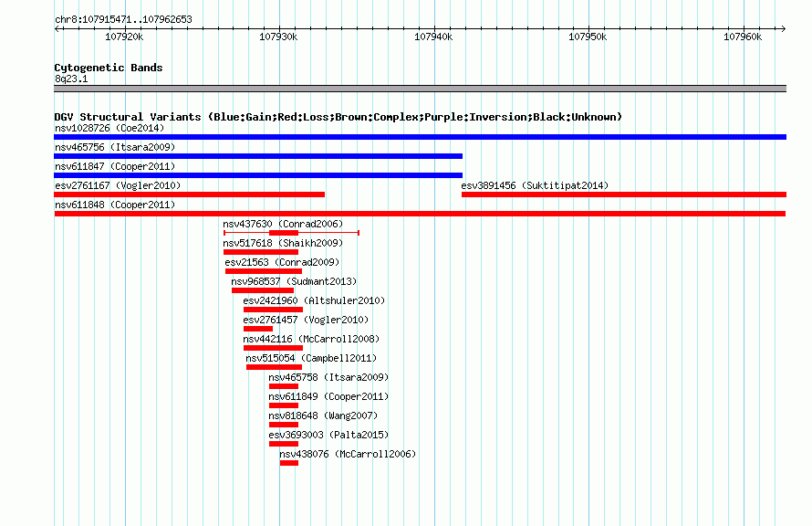812x526 pixels.
Task: Click the nsv611848 (Cooper2011) long red bar
Action: (x=420, y=214)
